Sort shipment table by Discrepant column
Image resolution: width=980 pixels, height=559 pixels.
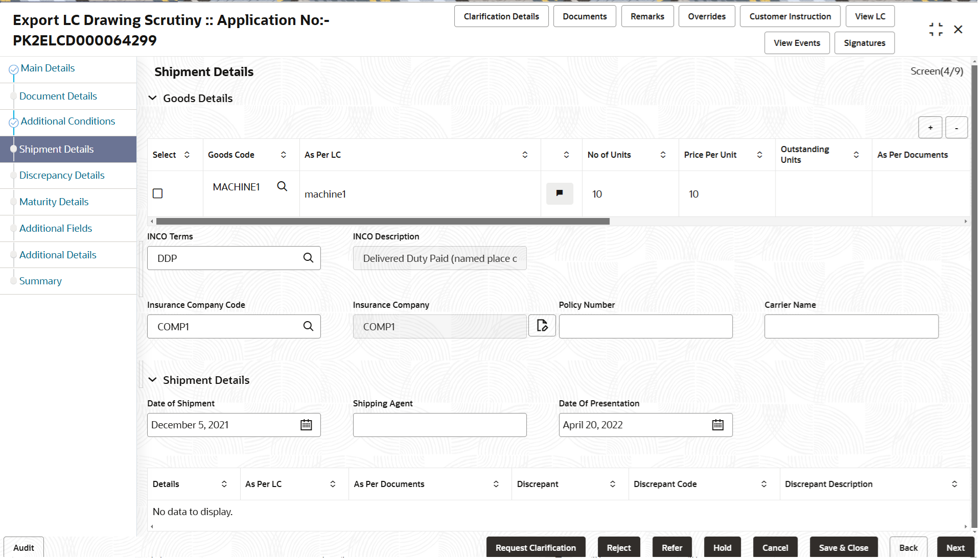click(613, 484)
